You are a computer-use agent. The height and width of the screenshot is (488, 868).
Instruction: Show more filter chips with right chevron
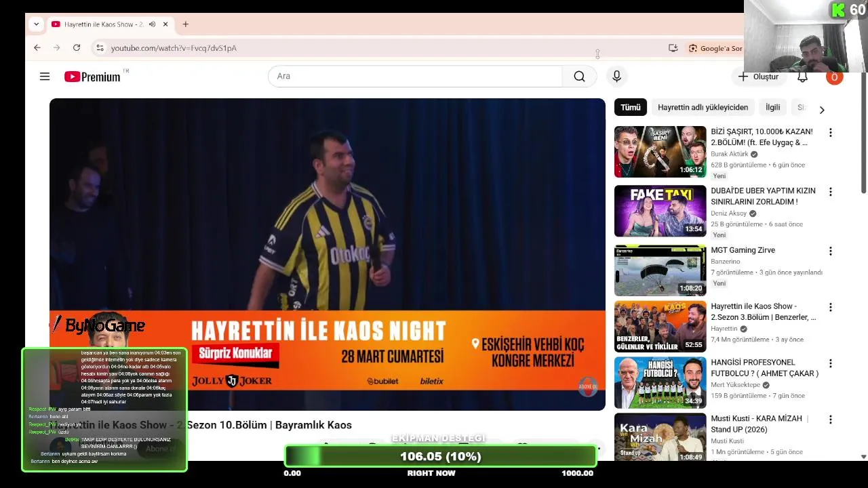pos(822,110)
